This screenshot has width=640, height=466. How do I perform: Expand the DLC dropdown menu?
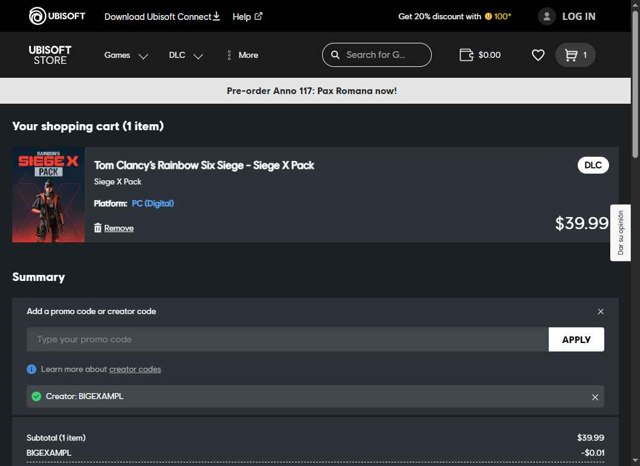point(186,55)
